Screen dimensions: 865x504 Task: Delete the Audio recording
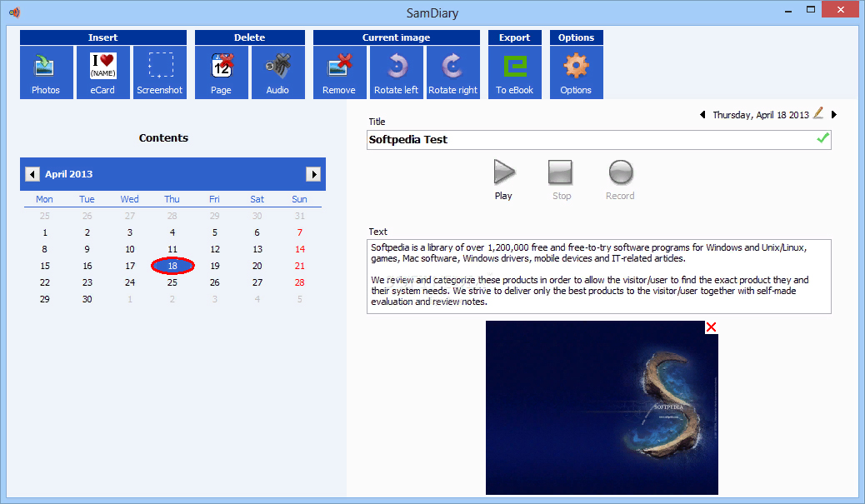(x=278, y=72)
